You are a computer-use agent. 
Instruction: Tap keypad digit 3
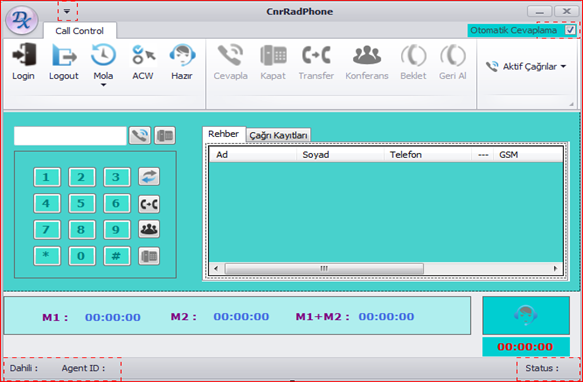point(117,177)
